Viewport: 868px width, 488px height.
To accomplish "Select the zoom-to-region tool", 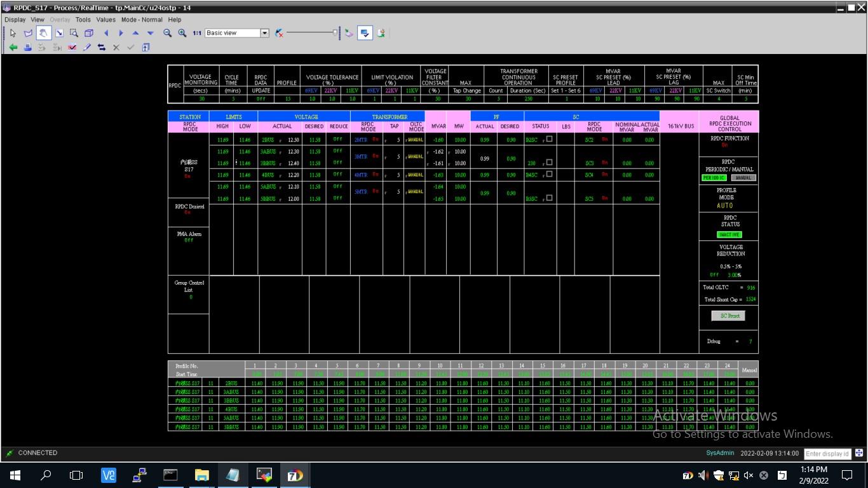I will point(74,33).
